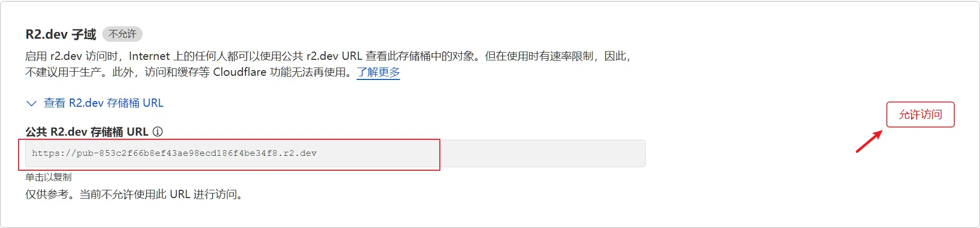The width and height of the screenshot is (980, 228).
Task: Click the empty gray area right of the URL
Action: click(543, 153)
